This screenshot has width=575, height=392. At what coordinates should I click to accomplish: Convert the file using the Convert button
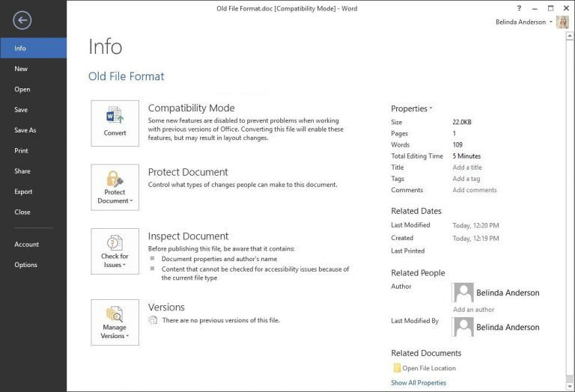tap(115, 123)
